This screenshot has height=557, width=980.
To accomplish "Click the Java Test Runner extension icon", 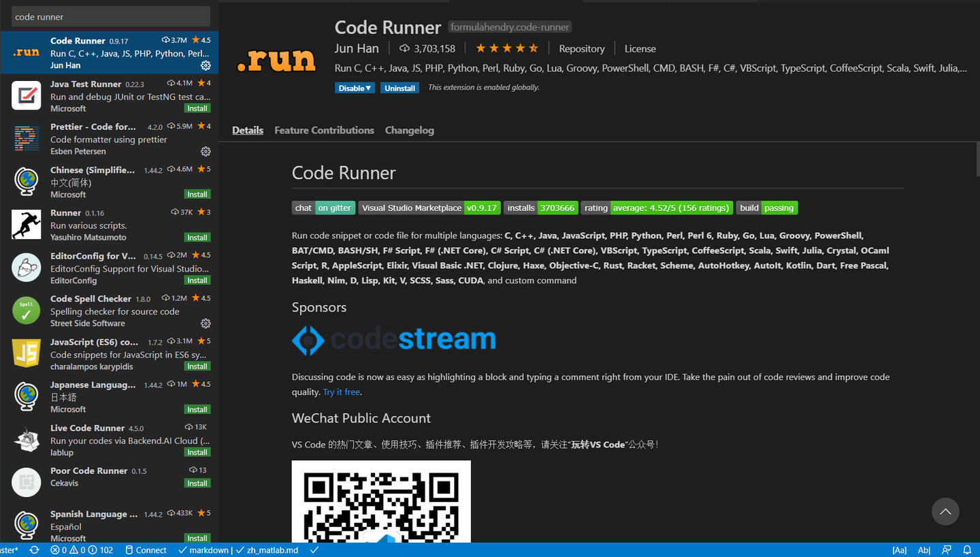I will click(x=27, y=95).
